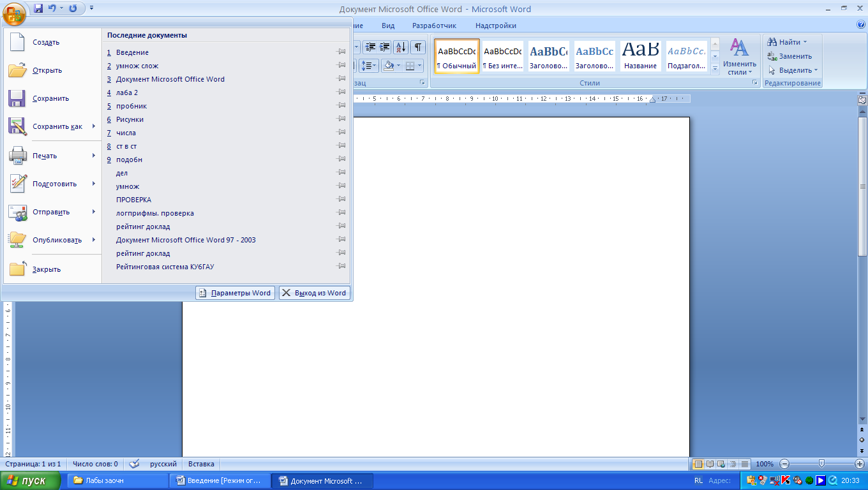
Task: Pin the пробник recent document
Action: [341, 106]
